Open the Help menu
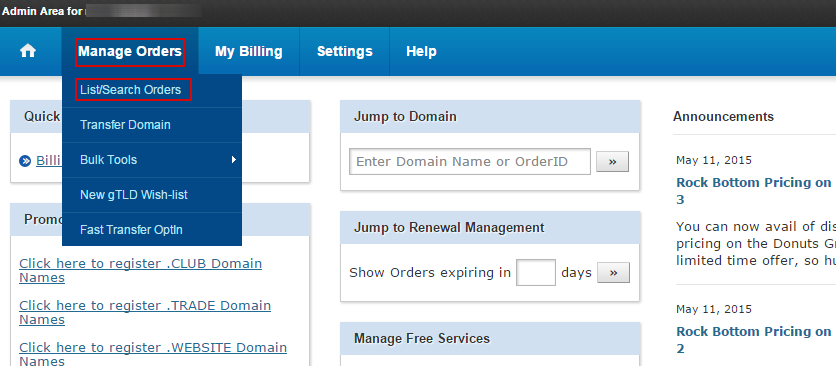Image resolution: width=836 pixels, height=366 pixels. [421, 52]
